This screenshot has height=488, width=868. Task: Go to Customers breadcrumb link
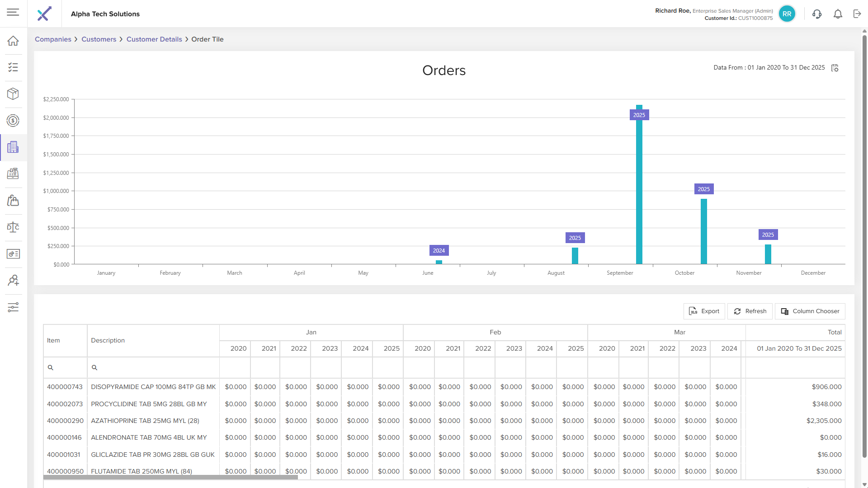[99, 39]
